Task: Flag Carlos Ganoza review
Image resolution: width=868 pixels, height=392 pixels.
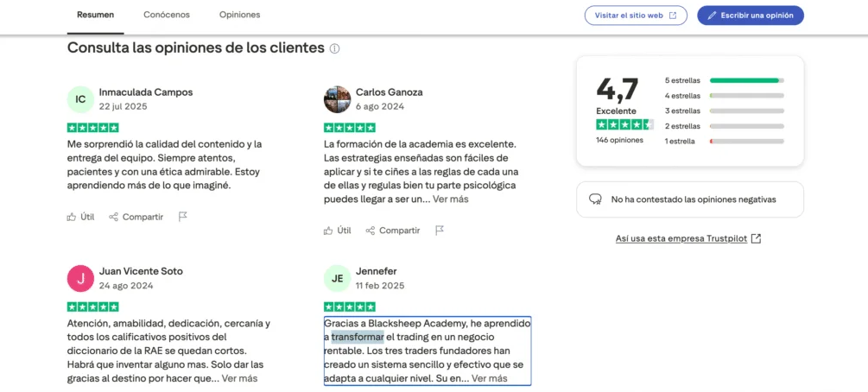Action: pos(440,231)
